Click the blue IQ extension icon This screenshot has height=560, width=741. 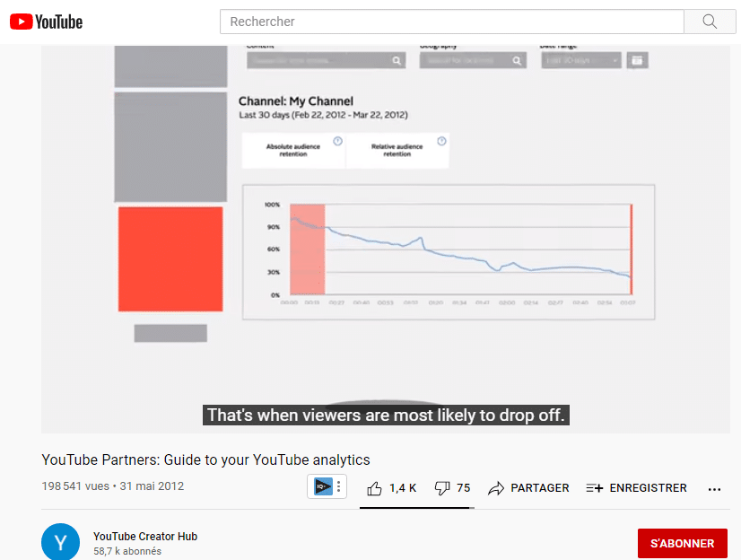coord(323,486)
